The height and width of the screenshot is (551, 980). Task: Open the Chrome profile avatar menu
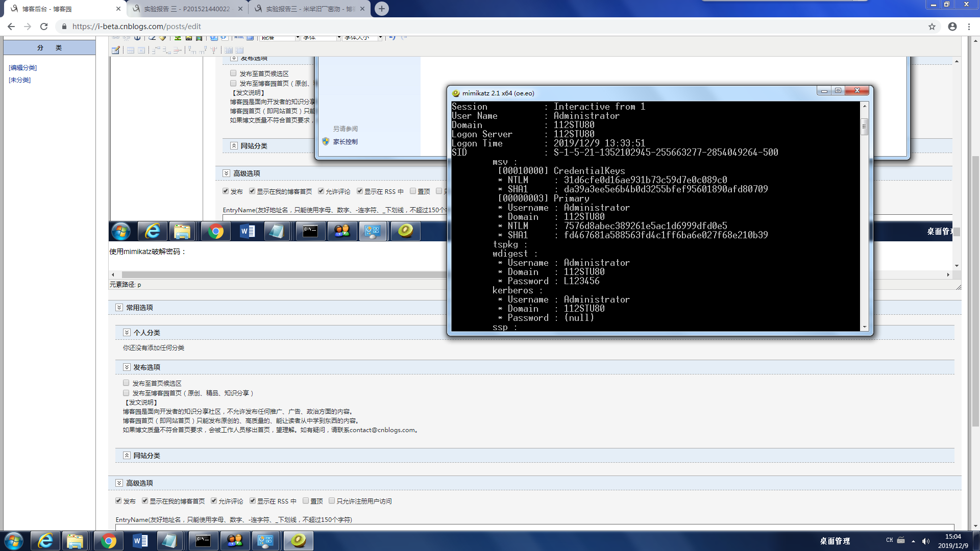952,27
